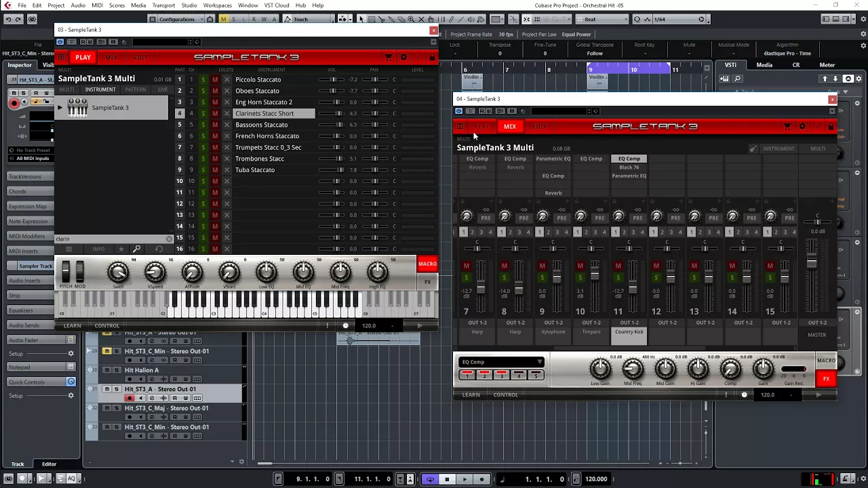Screen dimensions: 868x488
Task: Open Setup gear below Audio Fader
Action: pos(71,353)
